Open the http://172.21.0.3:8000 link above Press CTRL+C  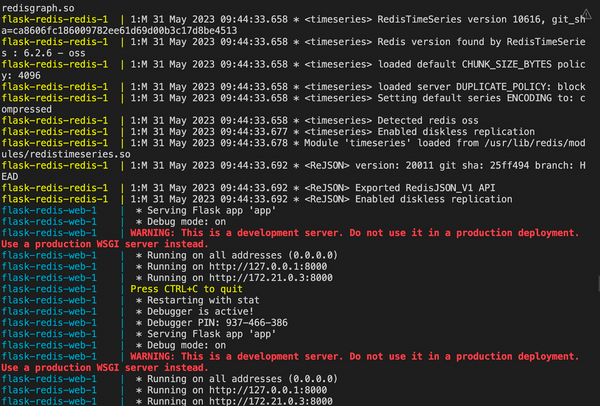pyautogui.click(x=271, y=278)
